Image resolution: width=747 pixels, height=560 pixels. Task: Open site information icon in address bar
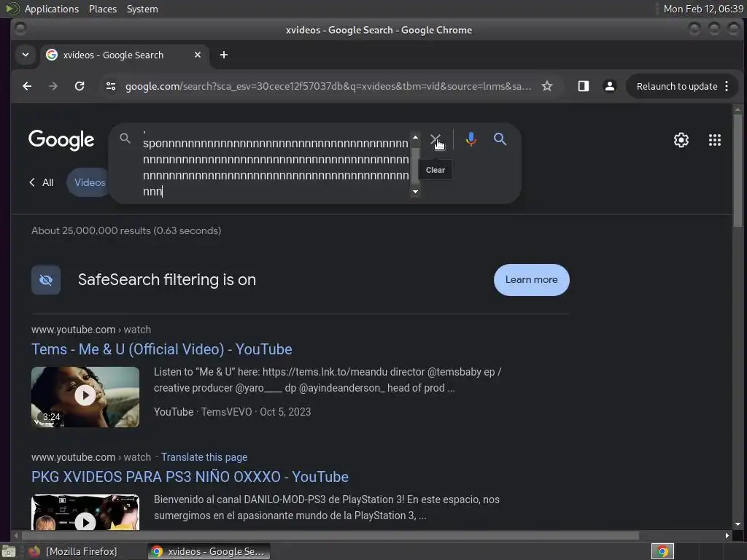pos(111,86)
